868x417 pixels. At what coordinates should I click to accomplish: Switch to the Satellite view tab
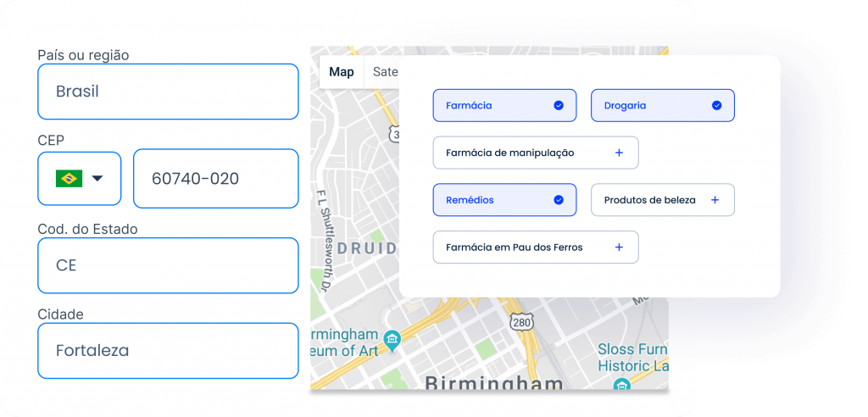click(386, 72)
